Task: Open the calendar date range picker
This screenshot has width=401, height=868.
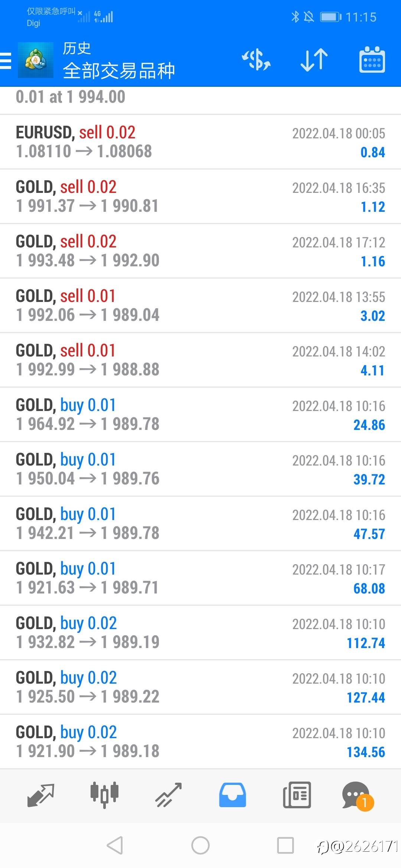Action: point(372,60)
